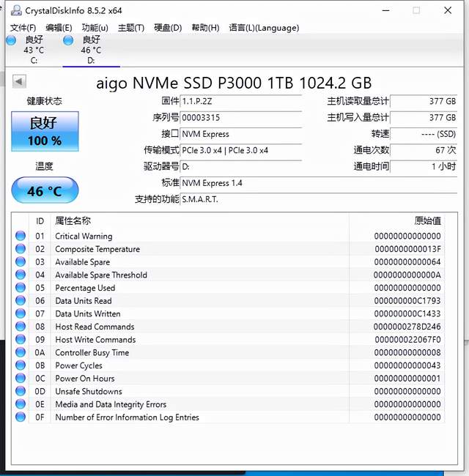
Task: Click status dot for Controller Busy Time row
Action: [21, 352]
